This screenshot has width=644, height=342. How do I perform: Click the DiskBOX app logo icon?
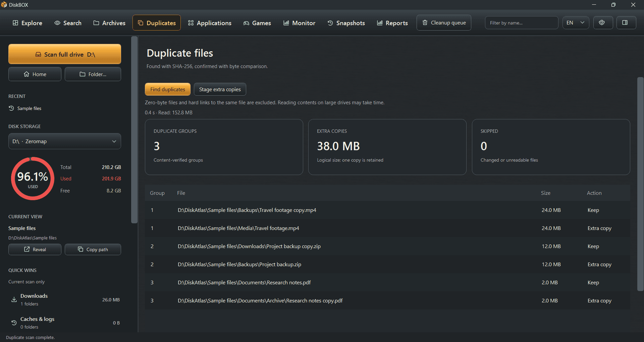coord(4,5)
